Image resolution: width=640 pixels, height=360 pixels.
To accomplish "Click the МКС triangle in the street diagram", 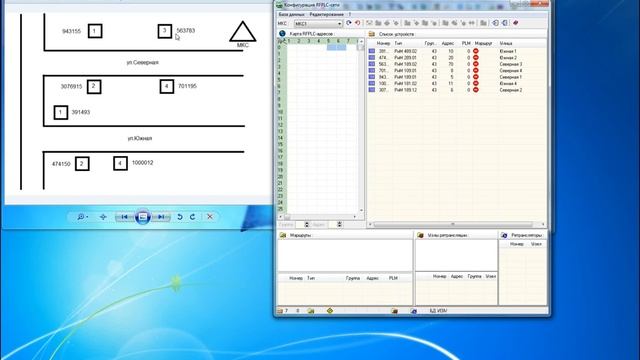I will [x=242, y=32].
